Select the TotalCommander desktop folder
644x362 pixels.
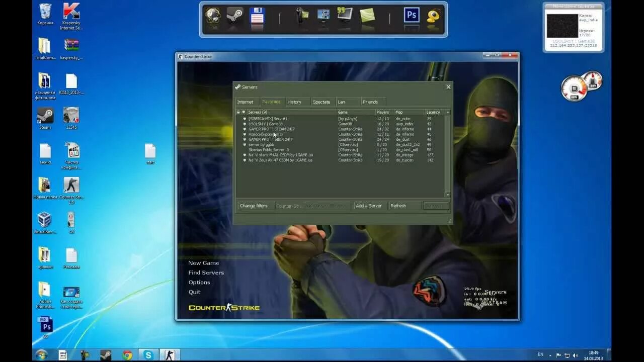tap(44, 49)
